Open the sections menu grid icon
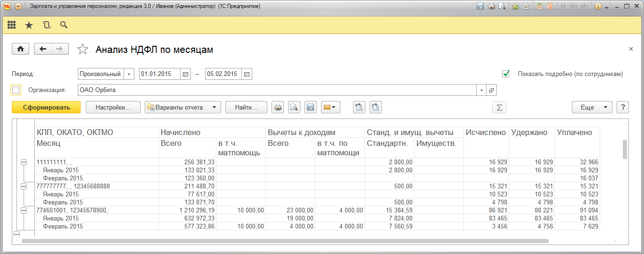The width and height of the screenshot is (644, 254). 12,25
